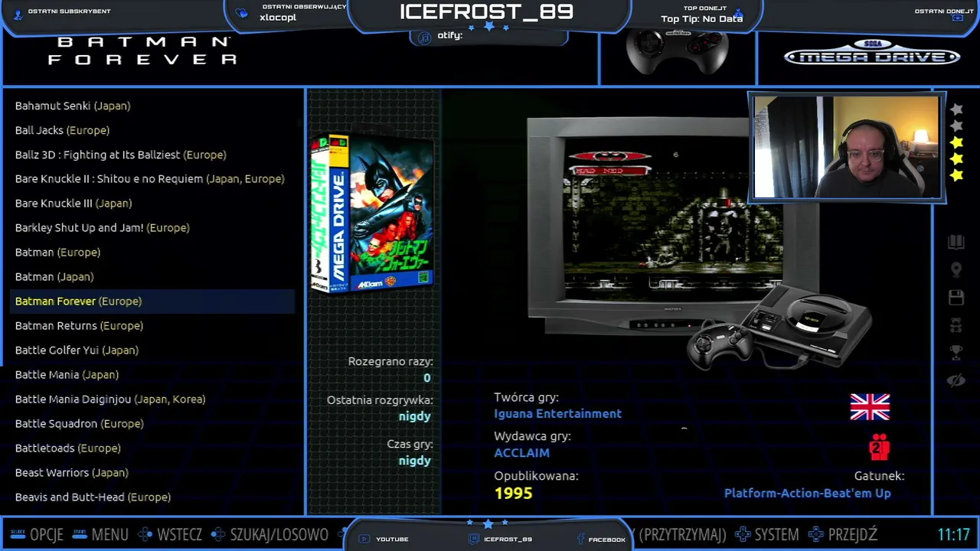The height and width of the screenshot is (551, 980).
Task: Click follower name xlocopl
Action: tap(278, 18)
